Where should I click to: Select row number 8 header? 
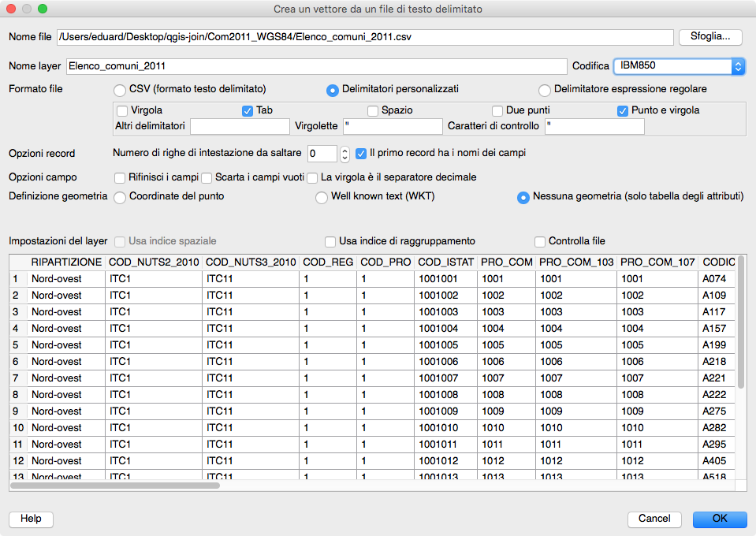coord(18,395)
